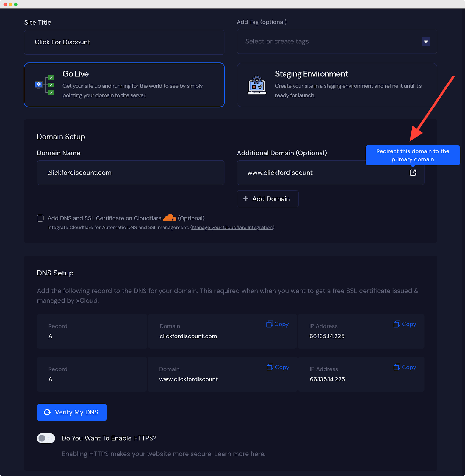This screenshot has height=476, width=465.
Task: Click the Additional Domain text input
Action: 321,173
